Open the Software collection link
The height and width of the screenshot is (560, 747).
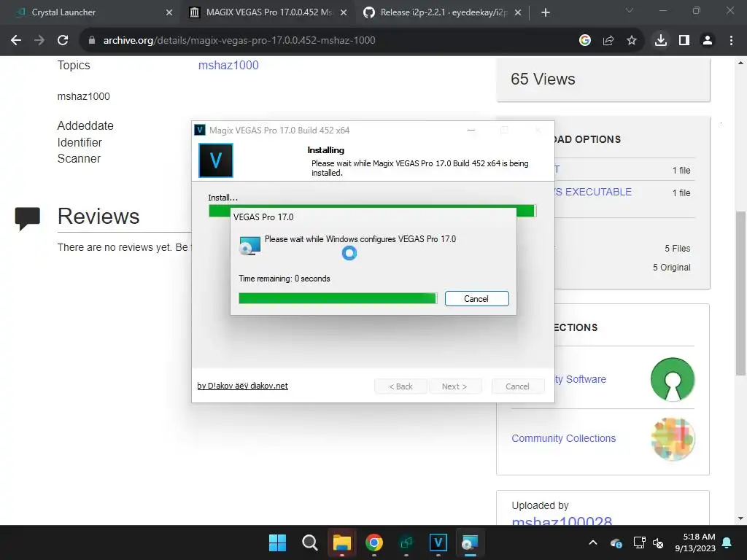(x=580, y=379)
